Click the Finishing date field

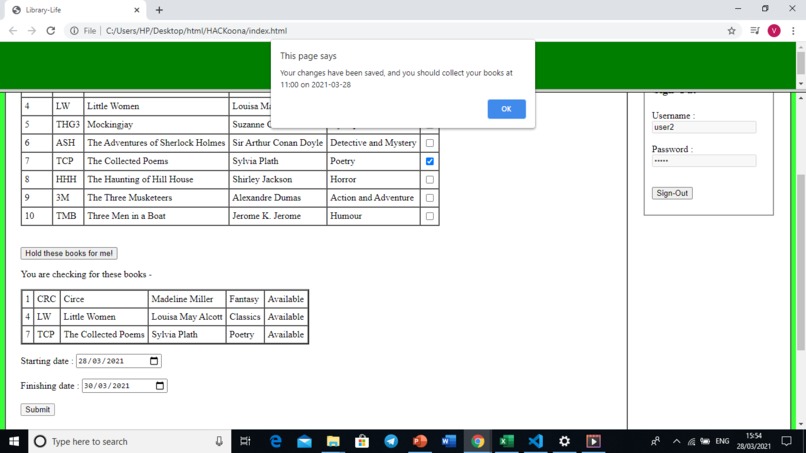click(x=124, y=386)
